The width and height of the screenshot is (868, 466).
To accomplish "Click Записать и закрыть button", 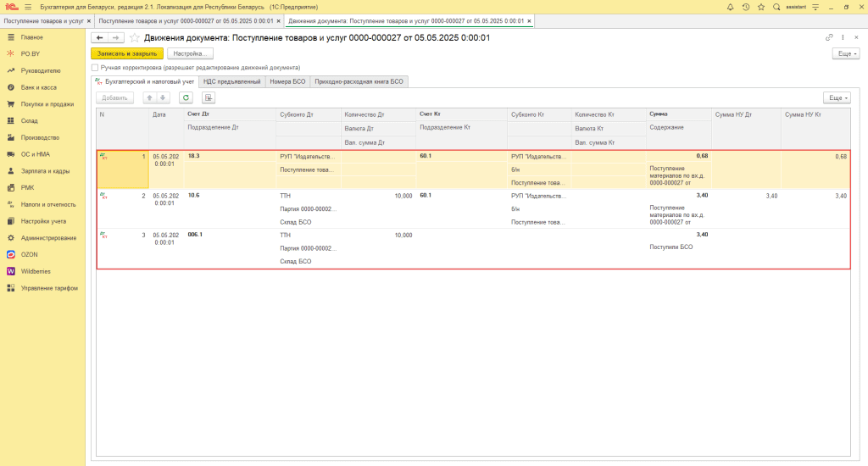I will 127,53.
